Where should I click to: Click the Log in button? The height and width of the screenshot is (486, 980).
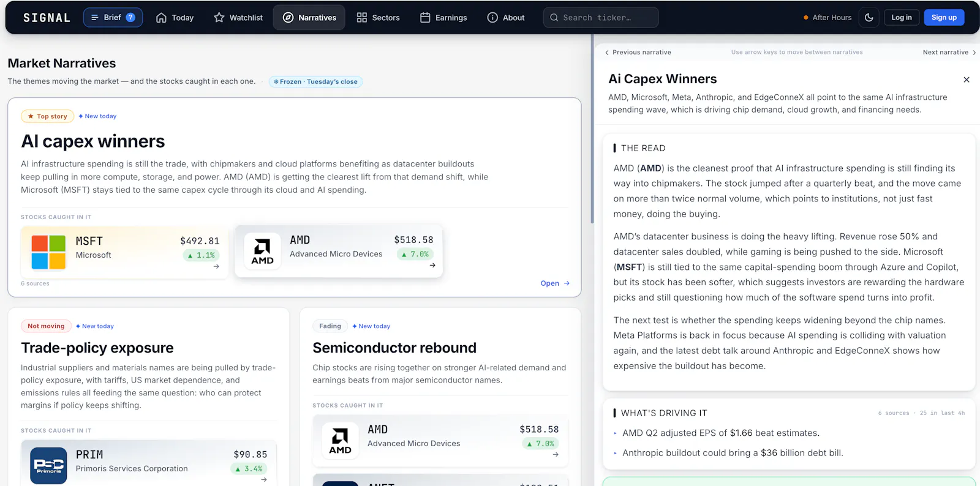pyautogui.click(x=902, y=18)
